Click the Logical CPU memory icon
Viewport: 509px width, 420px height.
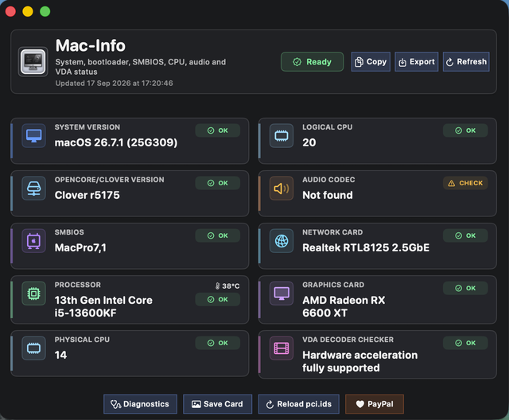(x=282, y=136)
